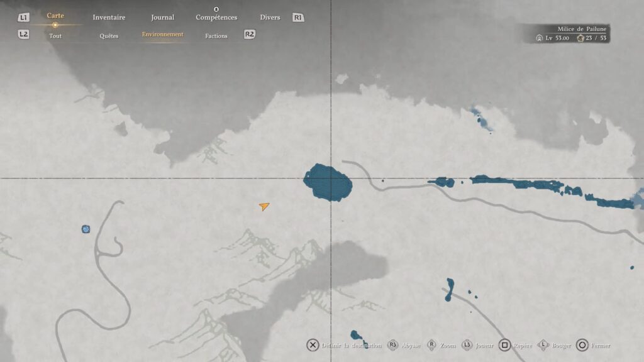644x362 pixels.
Task: Click the large blue lake at map center
Action: [x=327, y=182]
